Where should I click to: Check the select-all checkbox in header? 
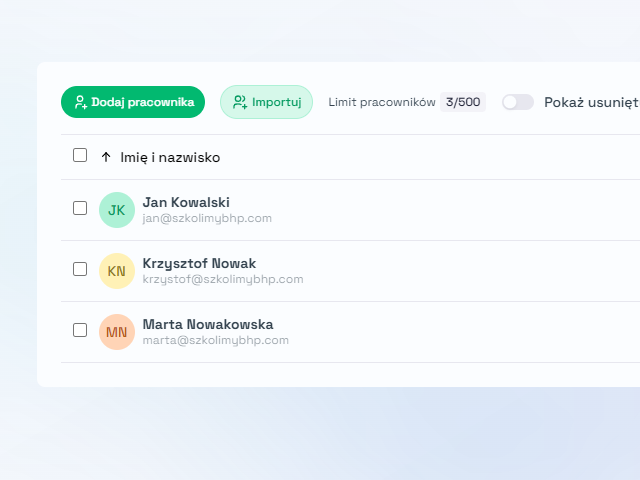[x=80, y=155]
